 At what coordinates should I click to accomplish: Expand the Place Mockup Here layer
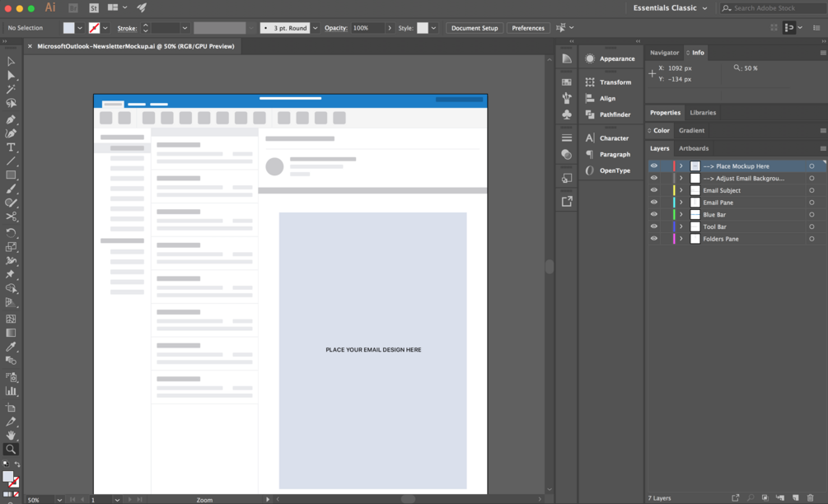(x=681, y=166)
